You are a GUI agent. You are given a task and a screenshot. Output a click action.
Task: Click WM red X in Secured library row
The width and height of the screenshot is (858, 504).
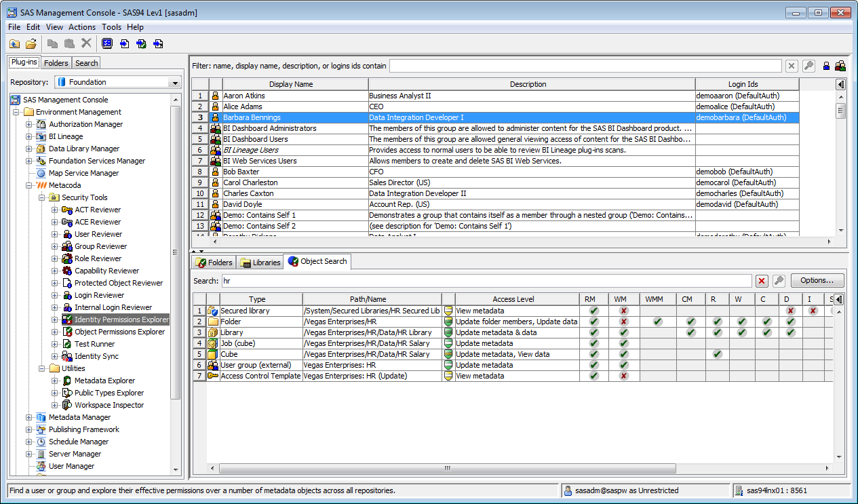tap(623, 311)
